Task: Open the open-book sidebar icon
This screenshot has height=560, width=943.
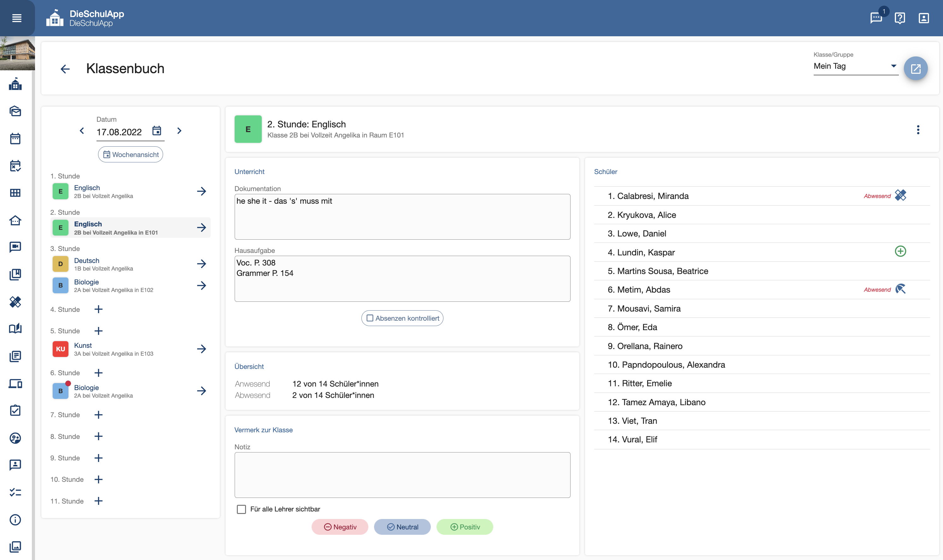Action: (15, 329)
